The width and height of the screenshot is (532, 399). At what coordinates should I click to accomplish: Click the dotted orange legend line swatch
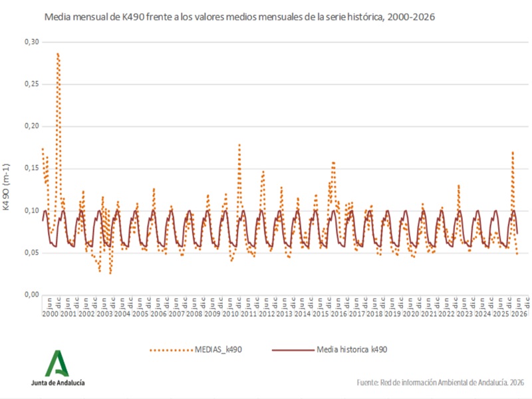point(172,350)
